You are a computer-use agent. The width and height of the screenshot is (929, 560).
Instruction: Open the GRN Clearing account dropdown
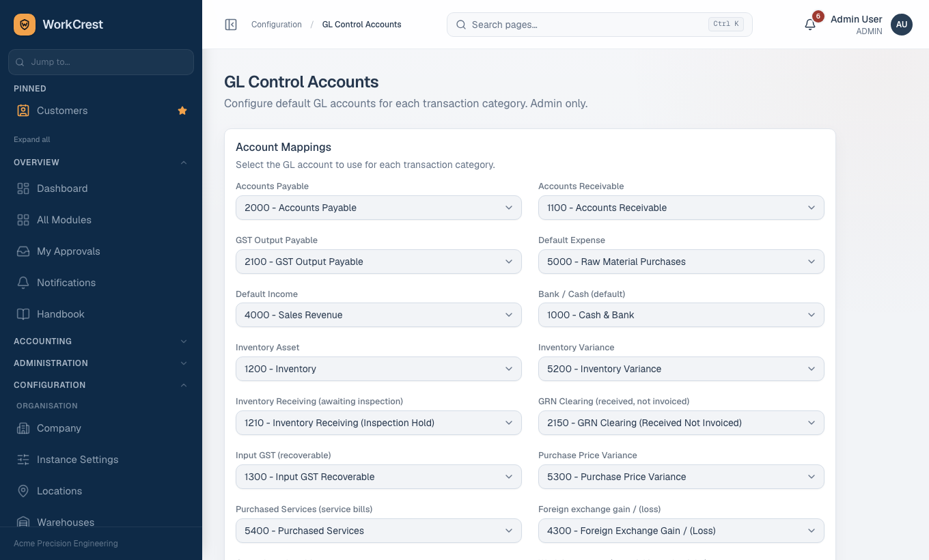(681, 423)
